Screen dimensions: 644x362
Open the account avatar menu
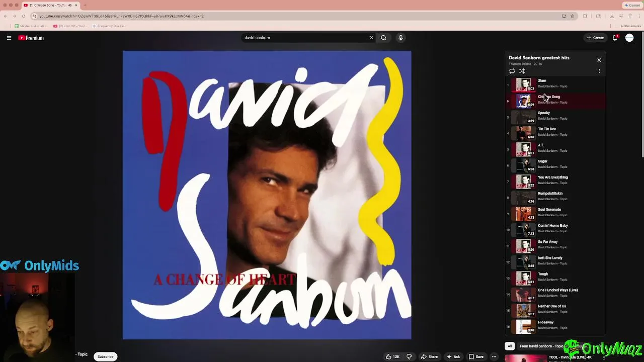pyautogui.click(x=629, y=38)
